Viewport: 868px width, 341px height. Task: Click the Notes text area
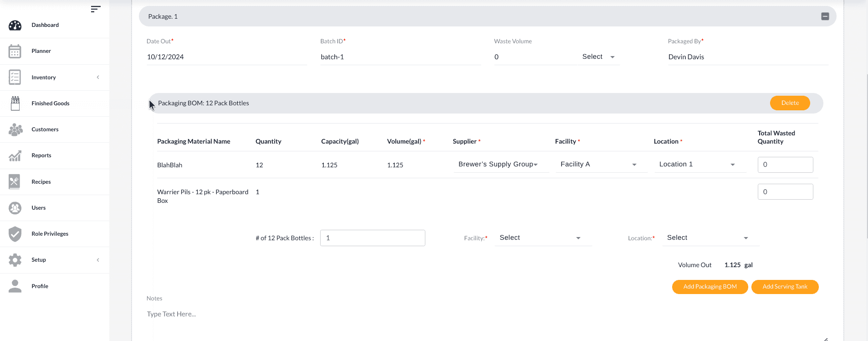[x=487, y=323]
